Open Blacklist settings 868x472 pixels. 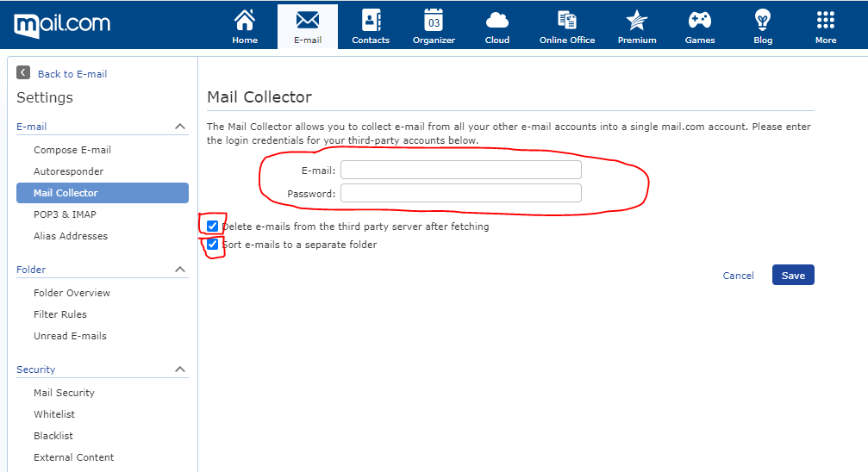tap(53, 436)
